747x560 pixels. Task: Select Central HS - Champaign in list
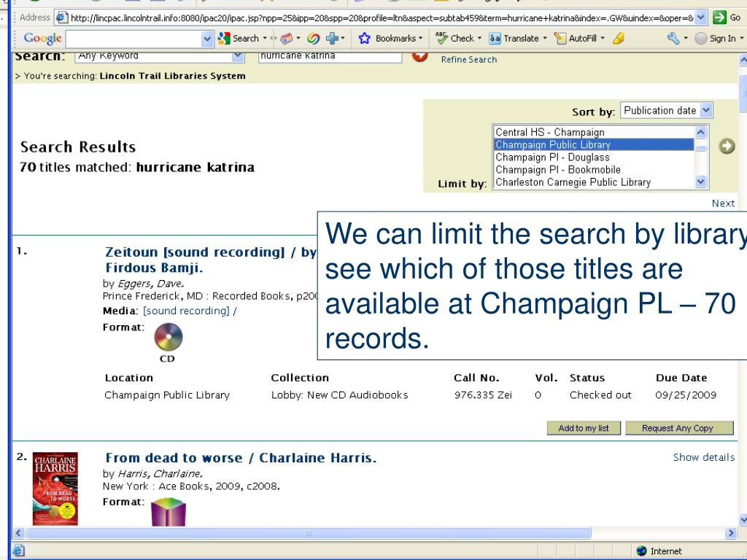tap(594, 132)
